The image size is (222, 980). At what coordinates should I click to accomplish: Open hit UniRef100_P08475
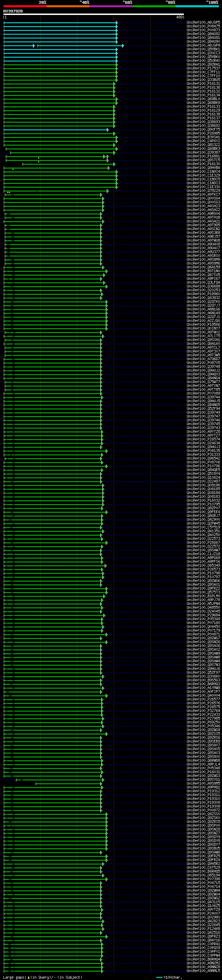point(203,26)
